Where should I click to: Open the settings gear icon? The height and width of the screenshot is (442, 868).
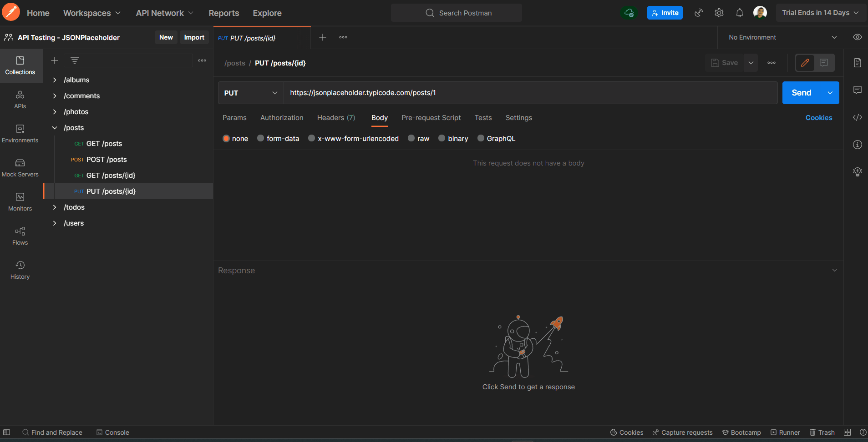coord(719,13)
